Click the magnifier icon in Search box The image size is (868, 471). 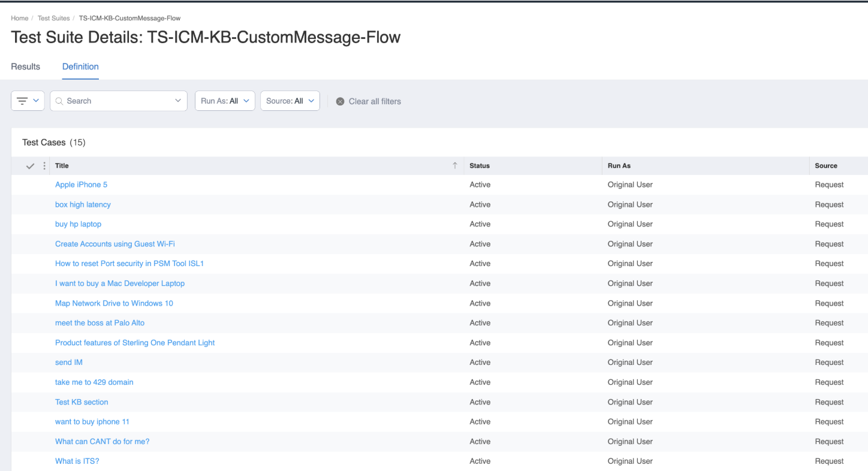[59, 101]
